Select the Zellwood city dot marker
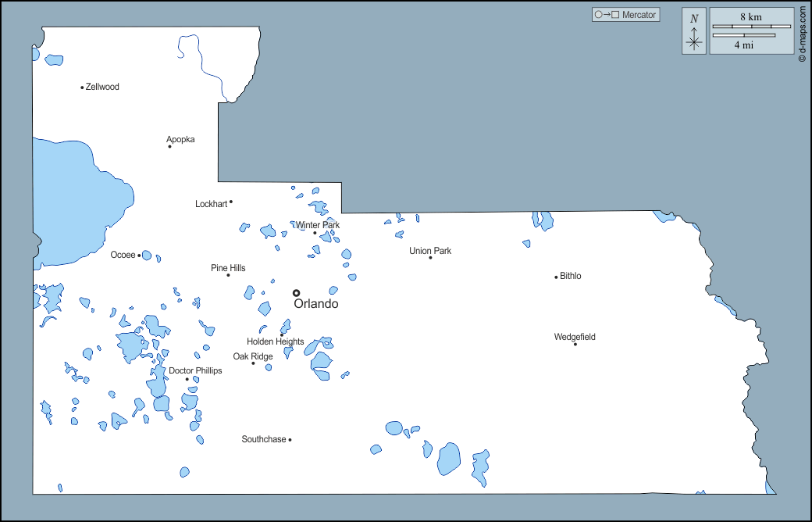 tap(82, 88)
